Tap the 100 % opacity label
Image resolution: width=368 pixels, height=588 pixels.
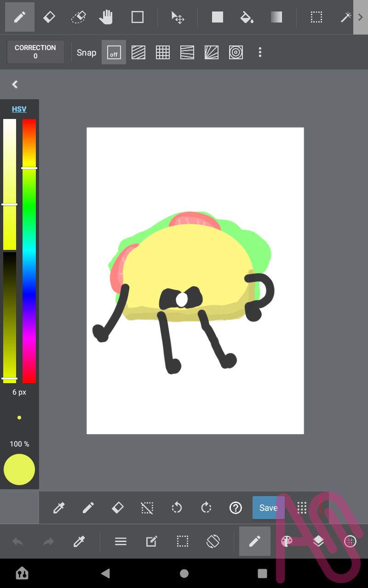click(x=19, y=444)
